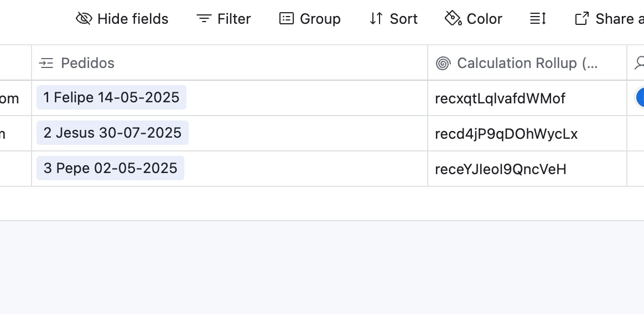This screenshot has width=644, height=314.
Task: Click the Color paint bucket icon
Action: 453,19
